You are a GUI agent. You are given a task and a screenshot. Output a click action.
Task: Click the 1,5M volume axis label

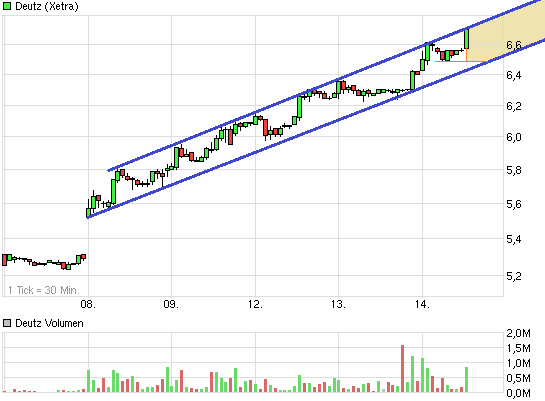[518, 348]
